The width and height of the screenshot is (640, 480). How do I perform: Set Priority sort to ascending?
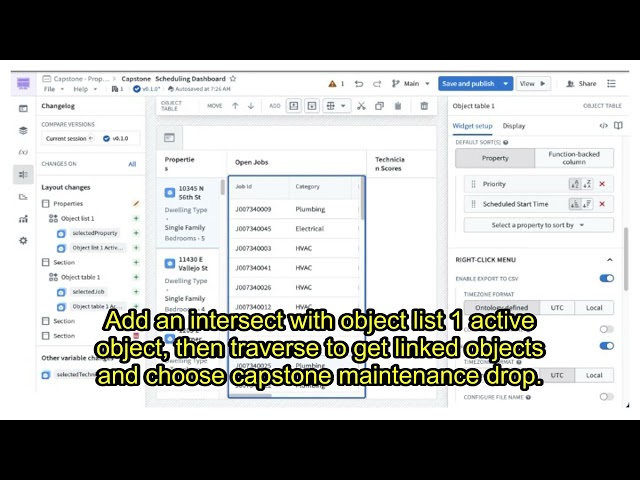tap(575, 184)
